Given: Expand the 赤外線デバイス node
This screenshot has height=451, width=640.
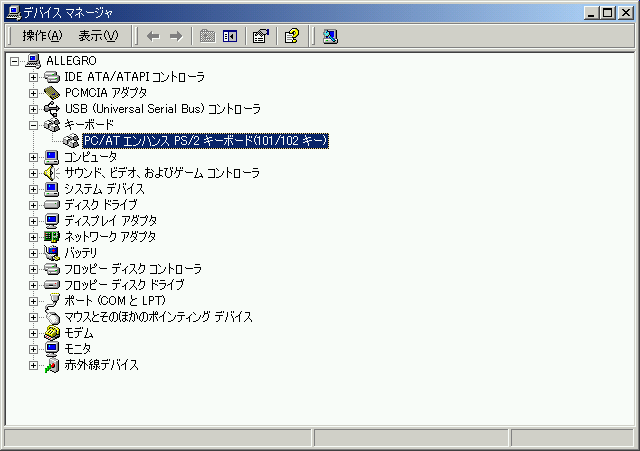Looking at the screenshot, I should point(33,365).
